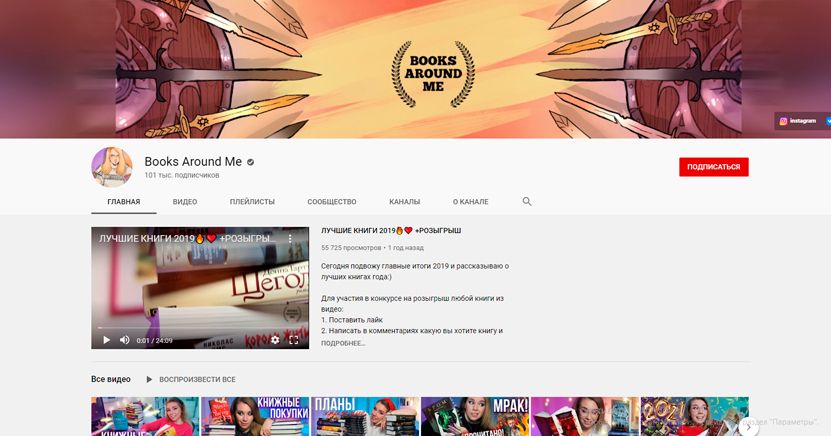Open the thumbnail with red books on purple background
Screen dimensions: 831x436
tap(585, 416)
